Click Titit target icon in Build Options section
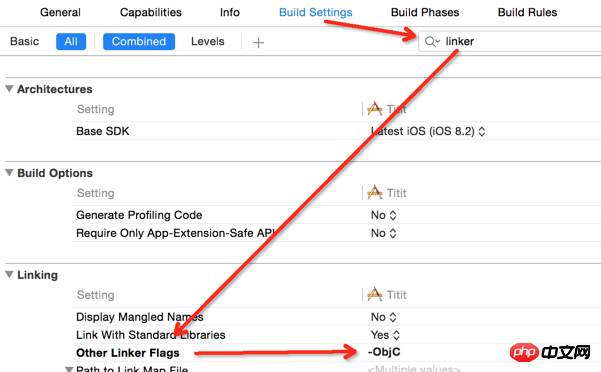Screen dimensions: 601x372 tap(374, 193)
